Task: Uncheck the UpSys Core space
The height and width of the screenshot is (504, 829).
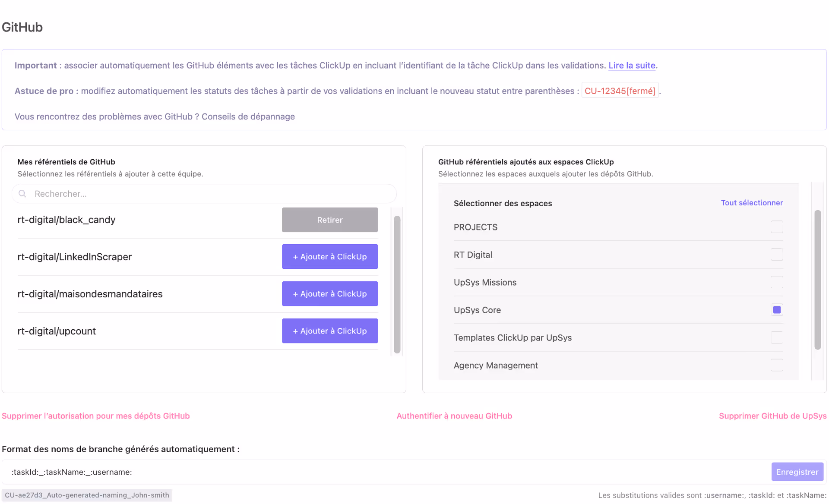Action: tap(777, 309)
